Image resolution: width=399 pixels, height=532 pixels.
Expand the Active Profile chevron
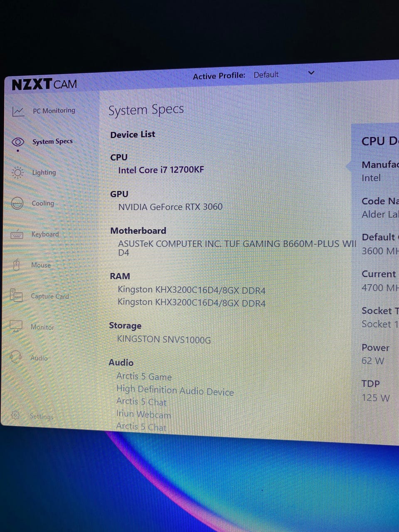click(311, 73)
